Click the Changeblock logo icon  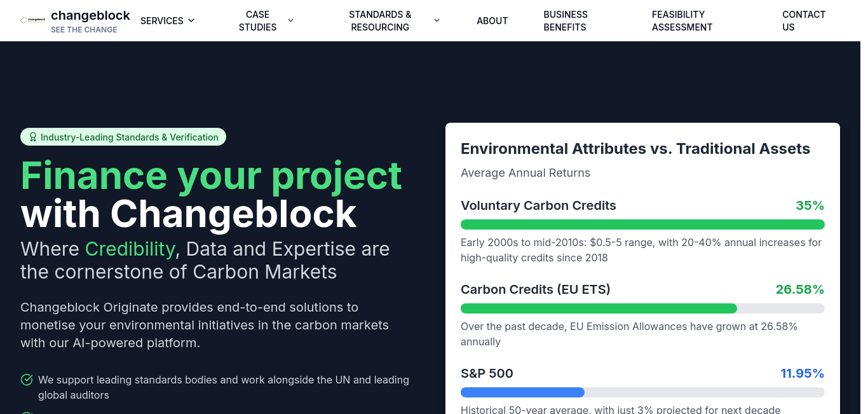[x=33, y=20]
